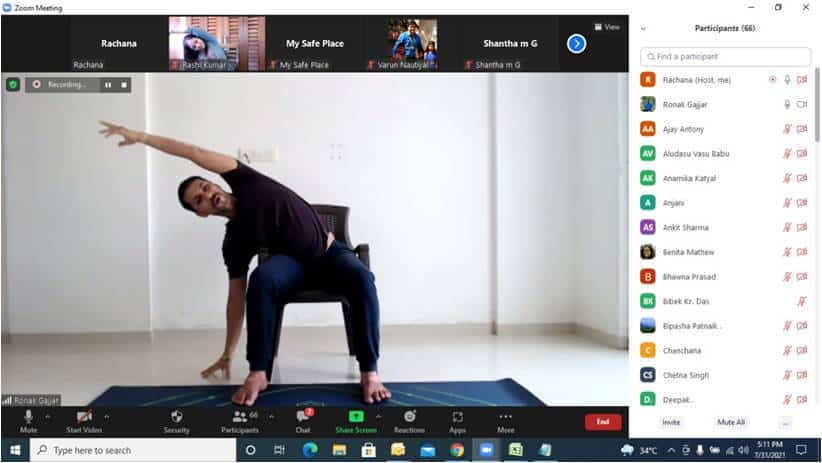Show next participants with blue arrow
Image resolution: width=822 pixels, height=463 pixels.
[576, 43]
